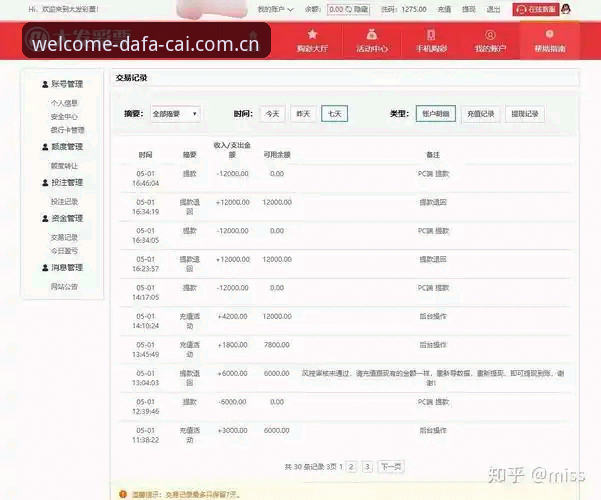Expand the 我的账户 dropdown in top bar

pos(275,9)
